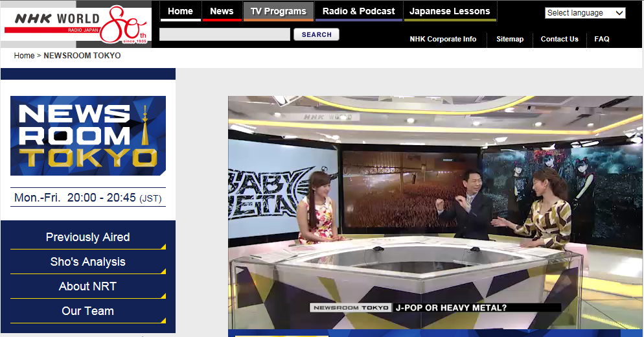Image resolution: width=644 pixels, height=337 pixels.
Task: Click the Newsroom Tokyo program banner
Action: [88, 135]
